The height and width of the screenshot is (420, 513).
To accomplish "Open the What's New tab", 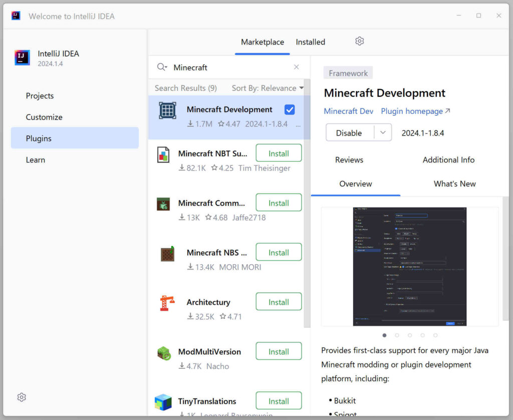I will 454,183.
